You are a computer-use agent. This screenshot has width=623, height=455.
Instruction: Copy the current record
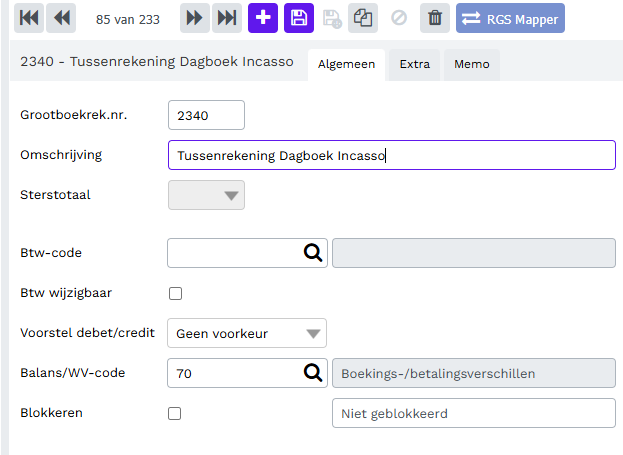(362, 18)
